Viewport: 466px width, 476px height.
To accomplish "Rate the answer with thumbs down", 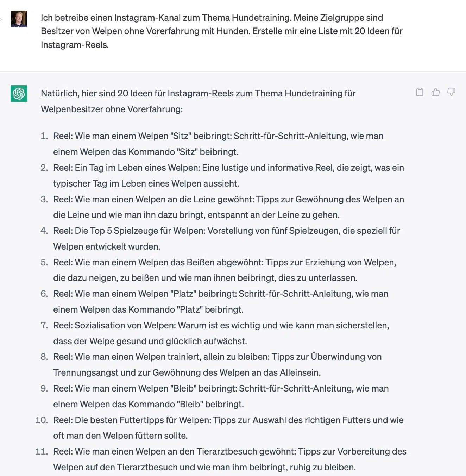I will [x=451, y=92].
